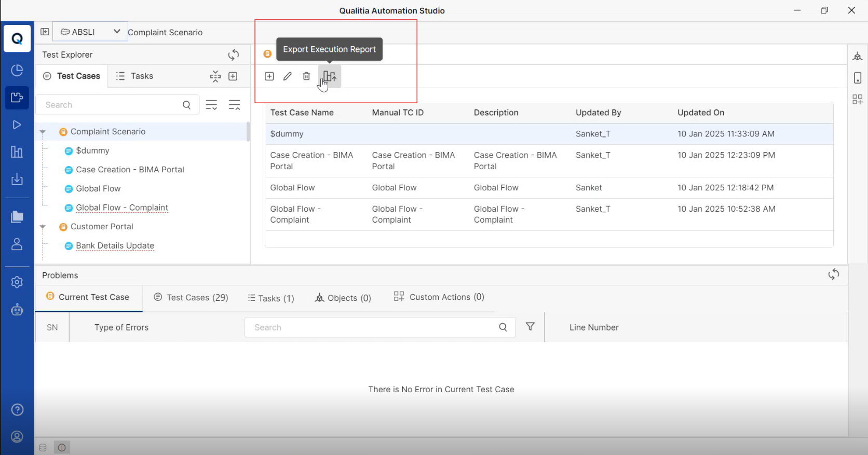Open the download sidebar icon
This screenshot has width=868, height=455.
pyautogui.click(x=17, y=179)
